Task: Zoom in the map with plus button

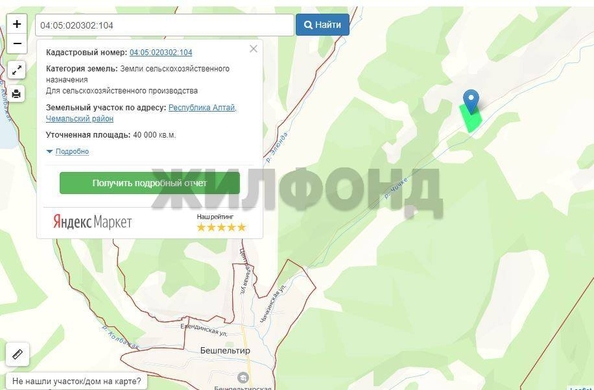Action: (x=17, y=24)
